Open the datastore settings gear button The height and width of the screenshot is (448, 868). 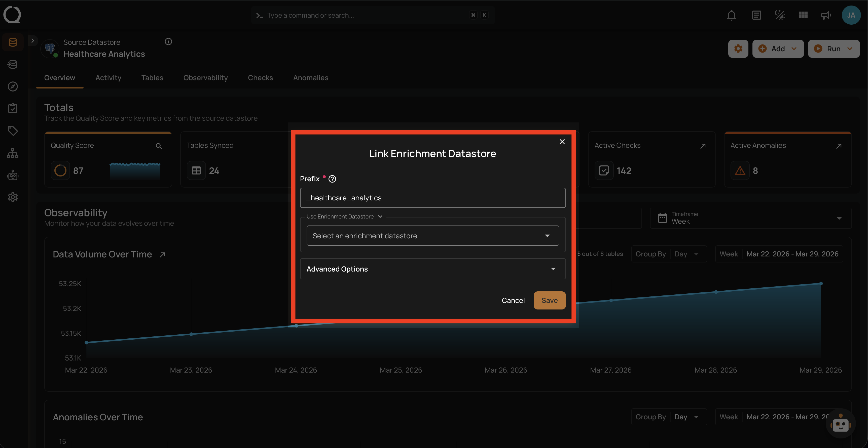[x=738, y=49]
